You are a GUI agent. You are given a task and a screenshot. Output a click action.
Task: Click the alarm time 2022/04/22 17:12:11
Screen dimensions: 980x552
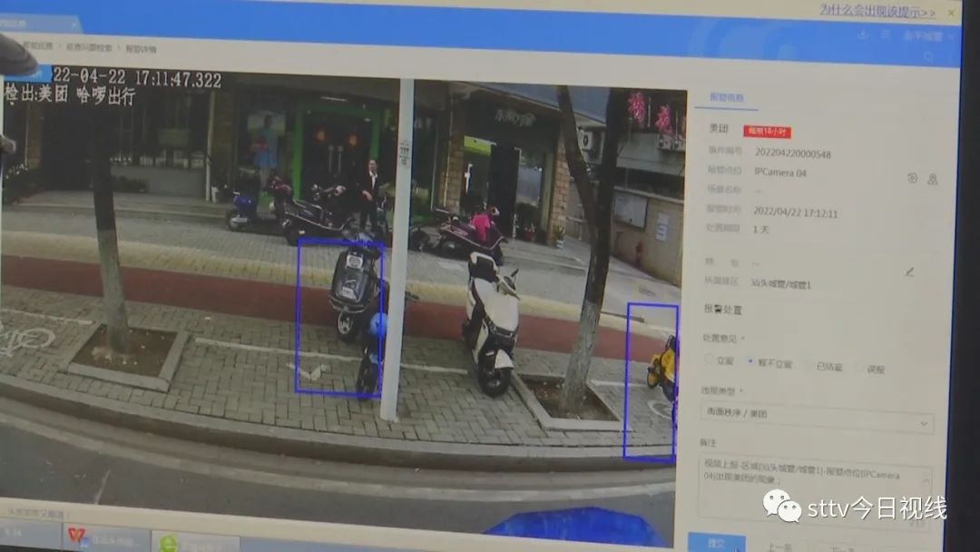point(795,212)
